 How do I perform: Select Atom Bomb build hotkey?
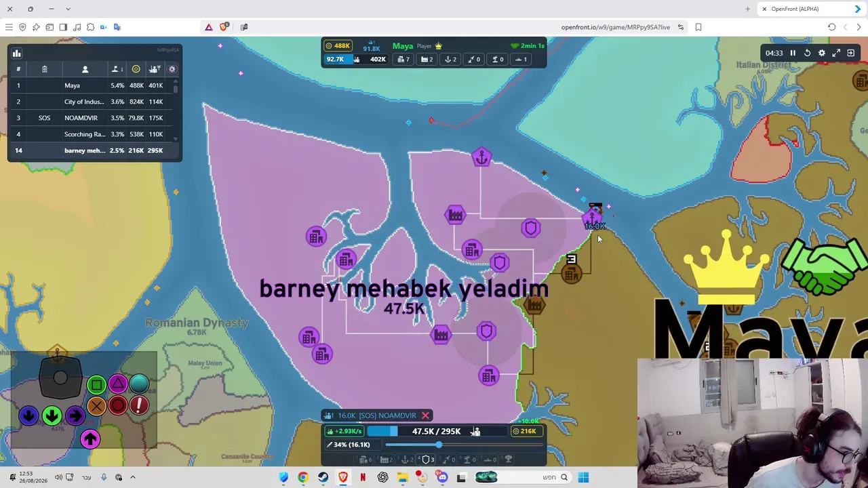click(x=508, y=460)
